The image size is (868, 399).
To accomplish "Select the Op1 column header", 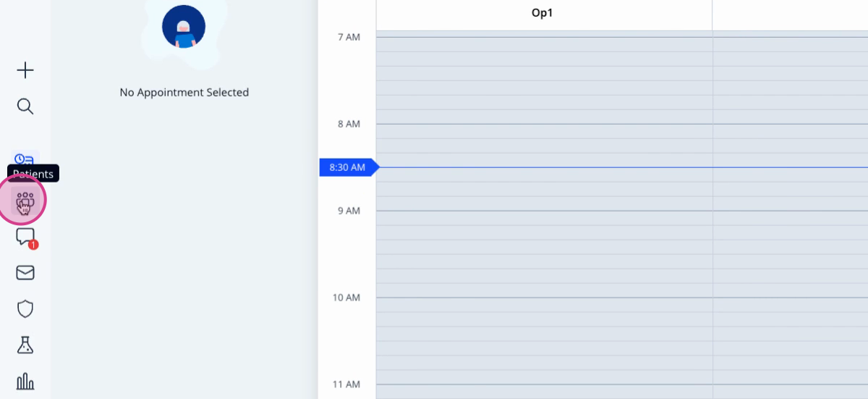I will pyautogui.click(x=543, y=14).
